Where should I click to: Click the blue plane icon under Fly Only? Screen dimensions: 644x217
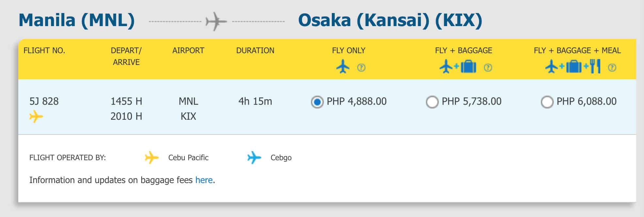tap(343, 67)
